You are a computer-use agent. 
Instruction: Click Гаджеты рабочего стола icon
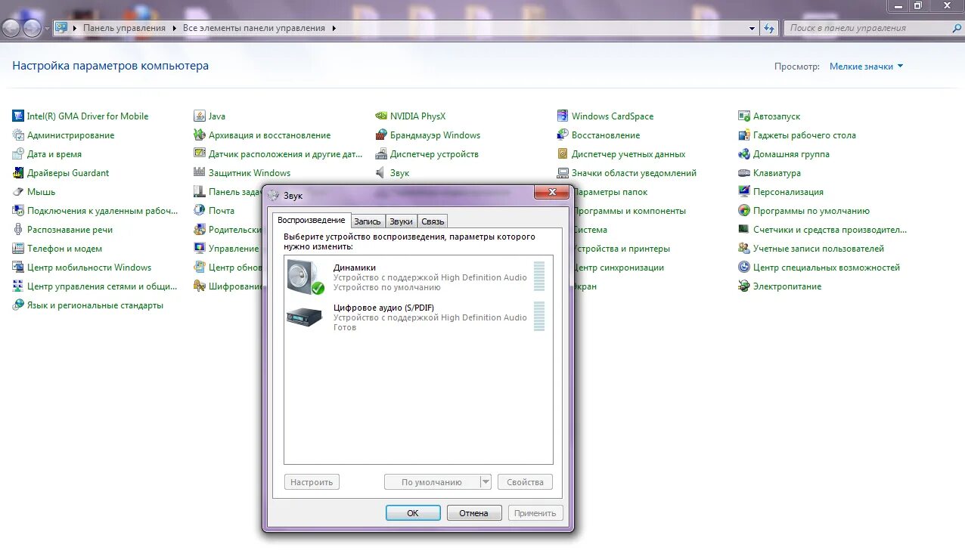pyautogui.click(x=744, y=135)
